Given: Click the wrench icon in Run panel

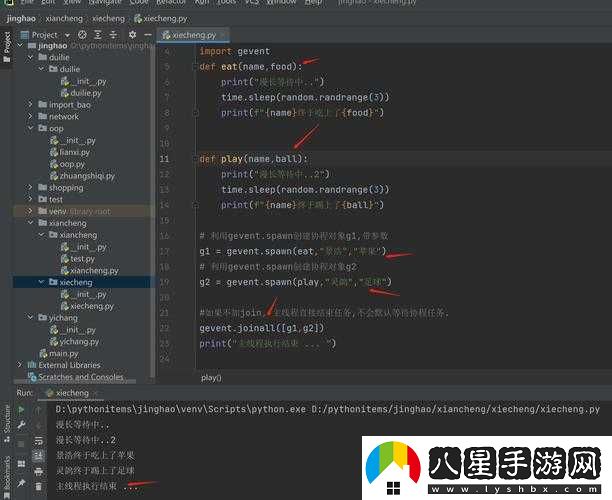Looking at the screenshot, I should point(21,425).
